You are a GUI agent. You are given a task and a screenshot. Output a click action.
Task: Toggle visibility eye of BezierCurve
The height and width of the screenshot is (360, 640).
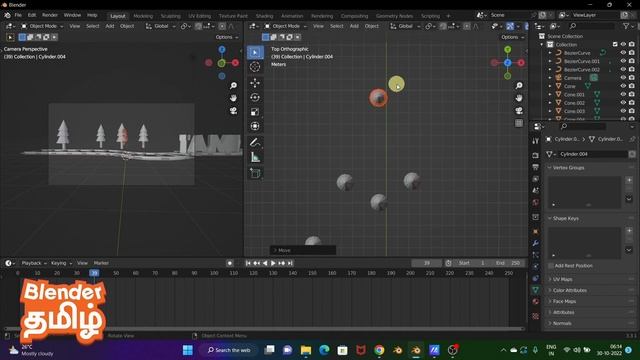click(623, 53)
